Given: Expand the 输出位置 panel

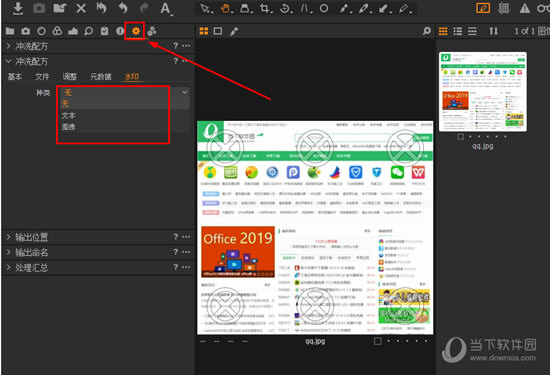Looking at the screenshot, I should 8,237.
